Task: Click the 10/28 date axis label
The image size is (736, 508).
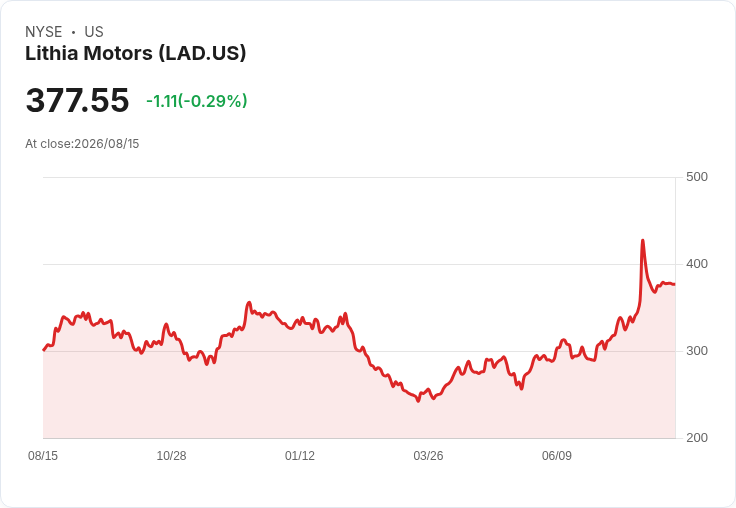Action: click(171, 455)
